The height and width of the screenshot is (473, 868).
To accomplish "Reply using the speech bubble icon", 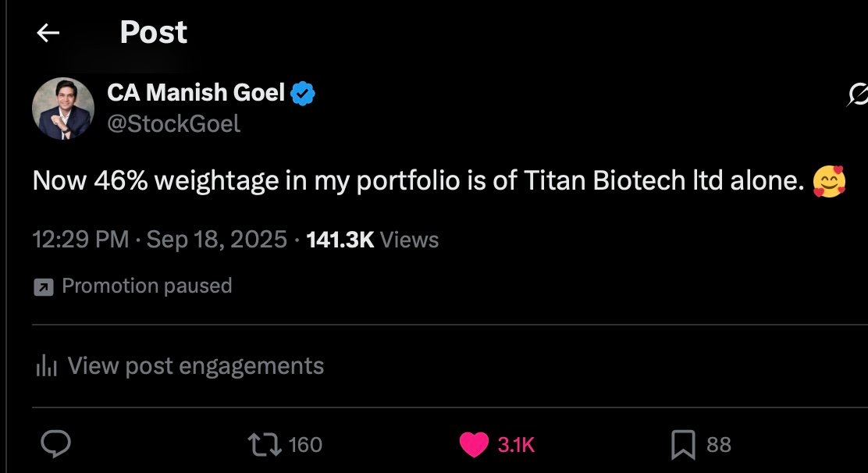I will (55, 445).
